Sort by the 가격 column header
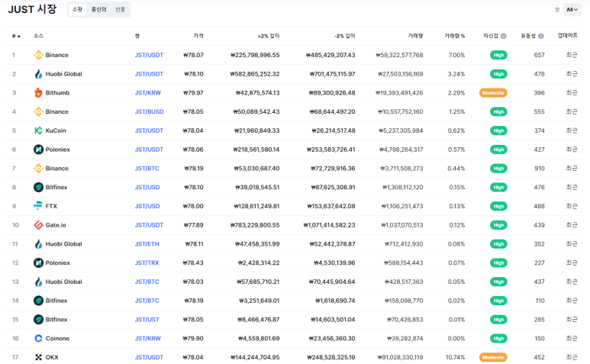Viewport: 590px width, 364px height. (198, 36)
